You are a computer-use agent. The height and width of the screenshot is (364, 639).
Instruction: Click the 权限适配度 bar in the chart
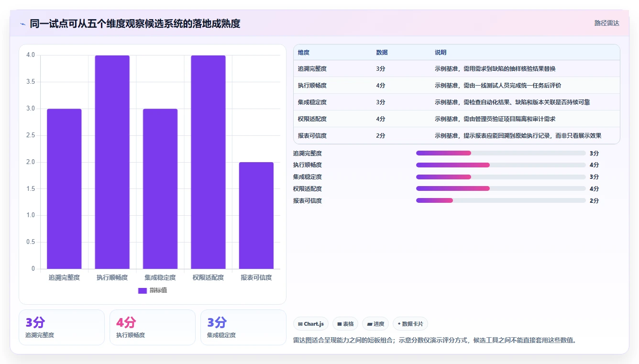[208, 162]
